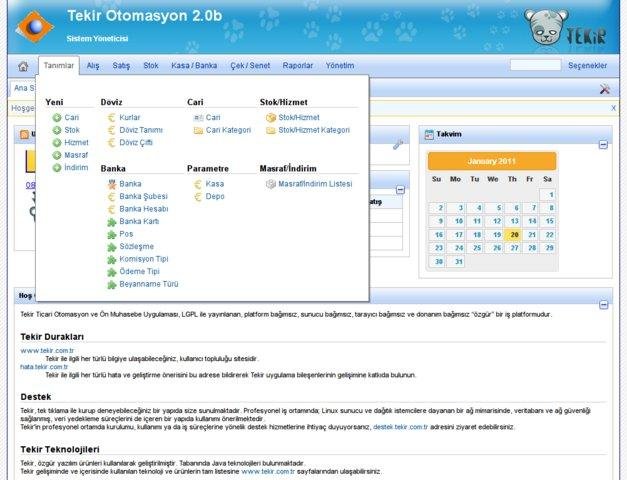This screenshot has width=627, height=480.
Task: Select January 20 in the calendar
Action: 514,235
